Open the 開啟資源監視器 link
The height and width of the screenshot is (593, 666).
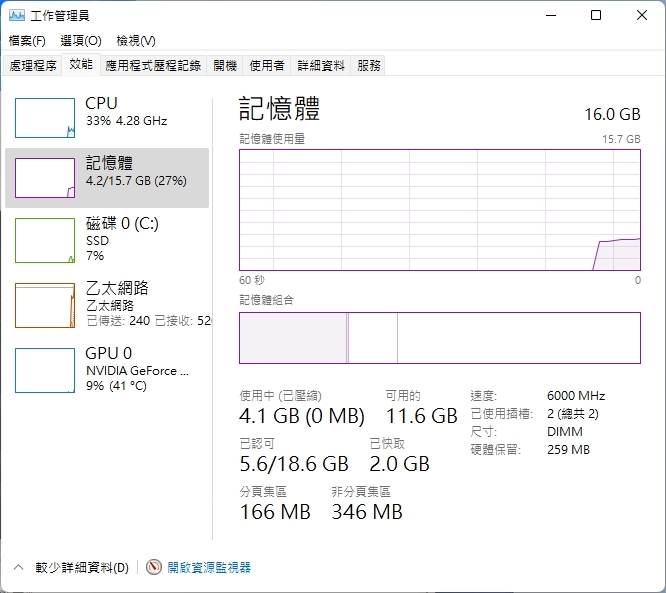point(209,567)
